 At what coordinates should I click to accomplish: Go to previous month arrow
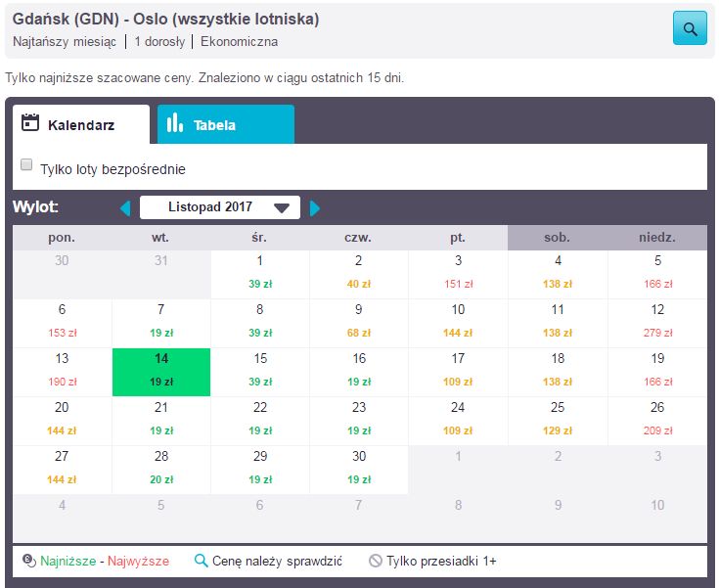point(124,207)
